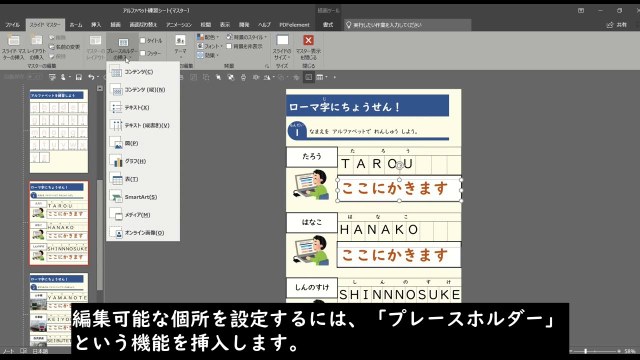640x360 pixels.
Task: Click Rename in Edit Master group
Action: tap(64, 47)
